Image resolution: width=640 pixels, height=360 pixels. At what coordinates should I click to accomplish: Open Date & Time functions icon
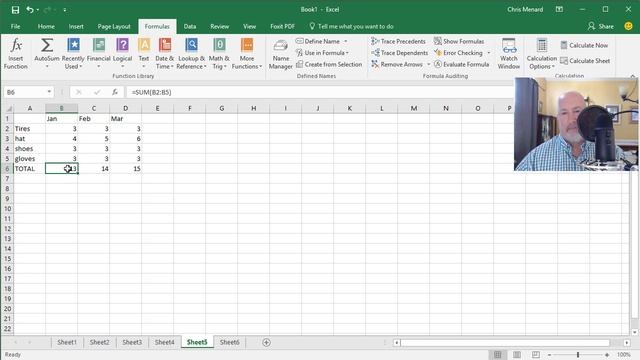165,45
